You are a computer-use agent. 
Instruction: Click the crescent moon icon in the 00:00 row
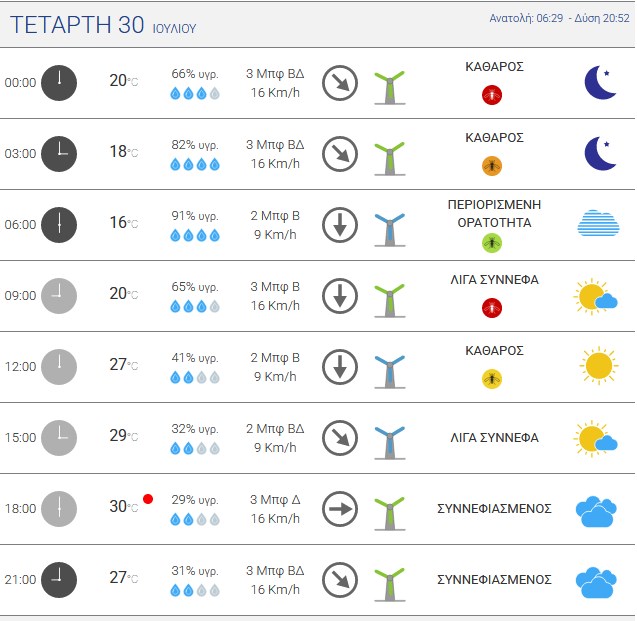pos(600,82)
